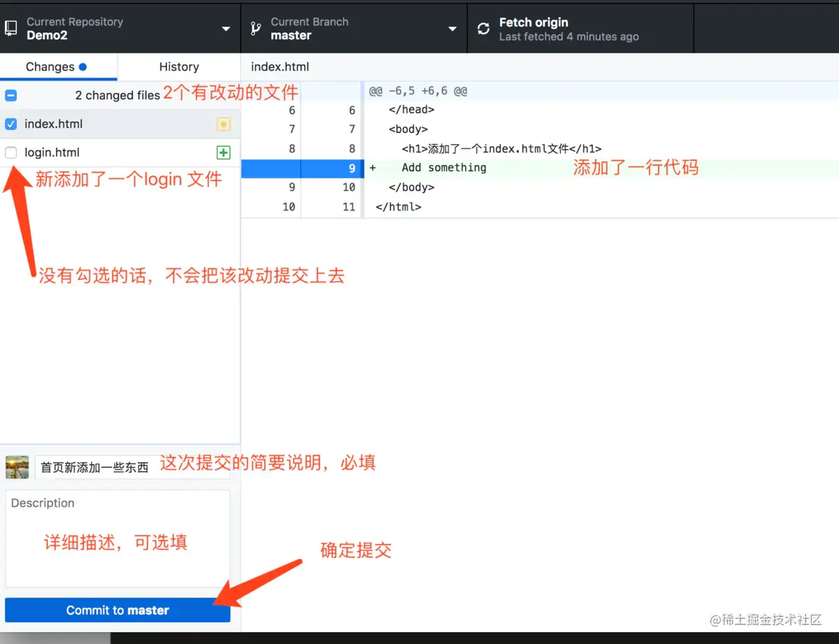Switch to the History tab
Viewport: 839px width, 644px height.
click(179, 67)
